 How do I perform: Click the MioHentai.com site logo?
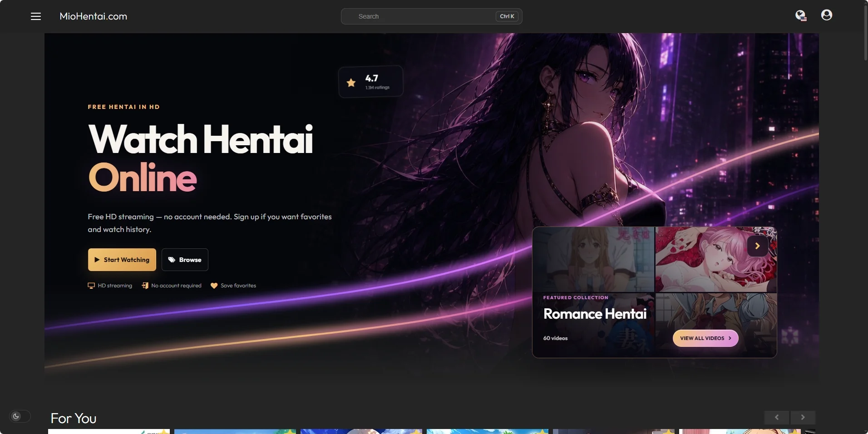click(x=94, y=16)
